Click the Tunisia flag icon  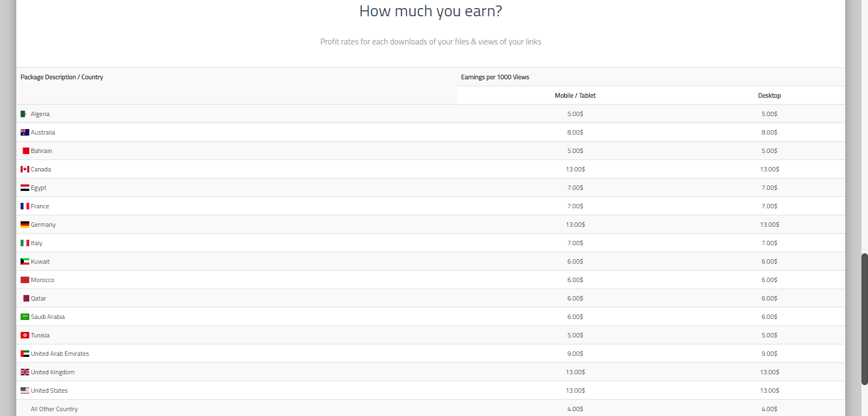[25, 335]
